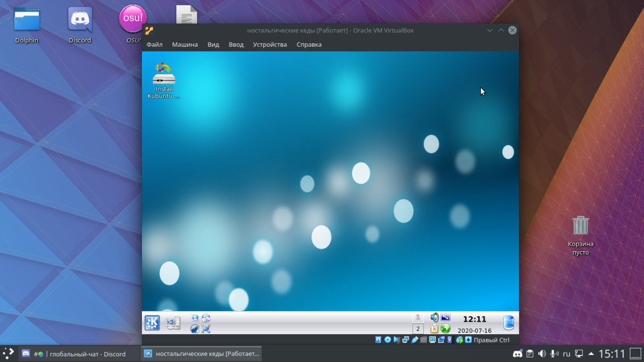The width and height of the screenshot is (644, 362).
Task: Open the text document icon on host desktop
Action: coord(186,15)
